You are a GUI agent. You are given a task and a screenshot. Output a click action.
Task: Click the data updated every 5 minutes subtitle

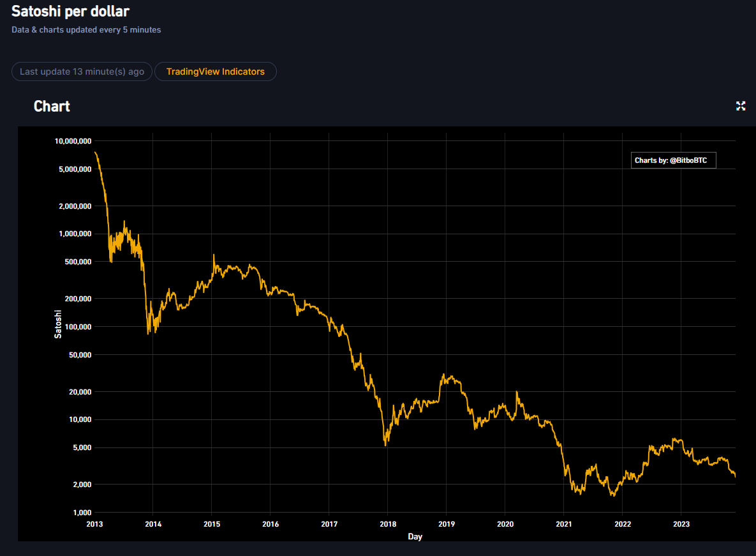(x=86, y=30)
